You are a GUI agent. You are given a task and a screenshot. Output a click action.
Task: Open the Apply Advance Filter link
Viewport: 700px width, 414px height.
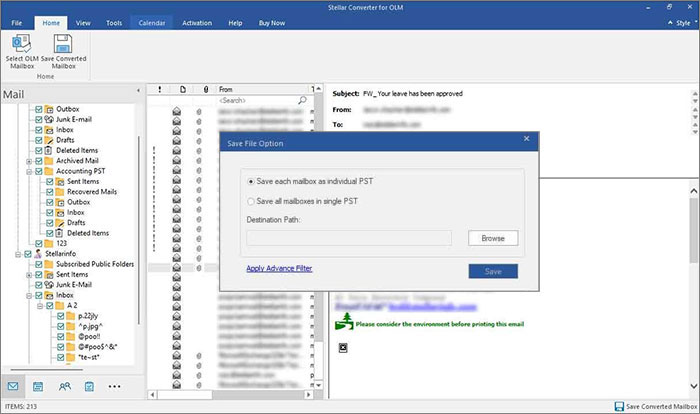[279, 268]
